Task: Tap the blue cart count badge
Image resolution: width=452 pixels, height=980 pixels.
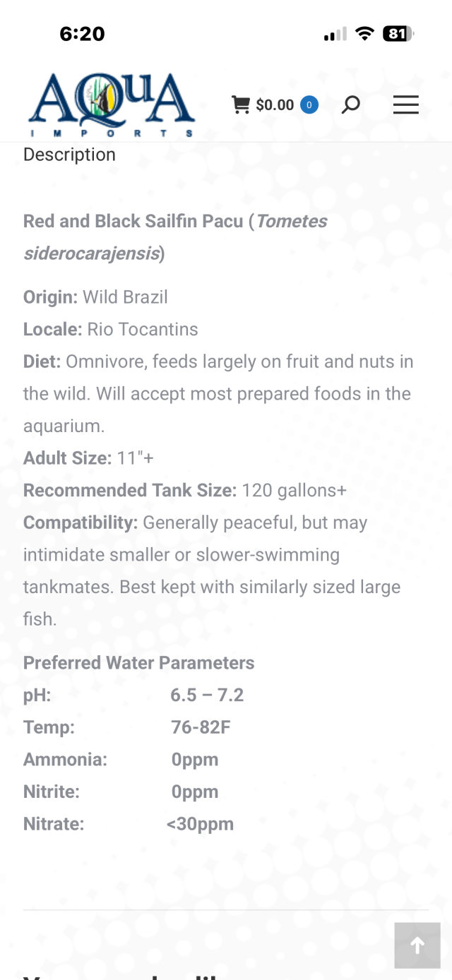Action: [x=309, y=105]
